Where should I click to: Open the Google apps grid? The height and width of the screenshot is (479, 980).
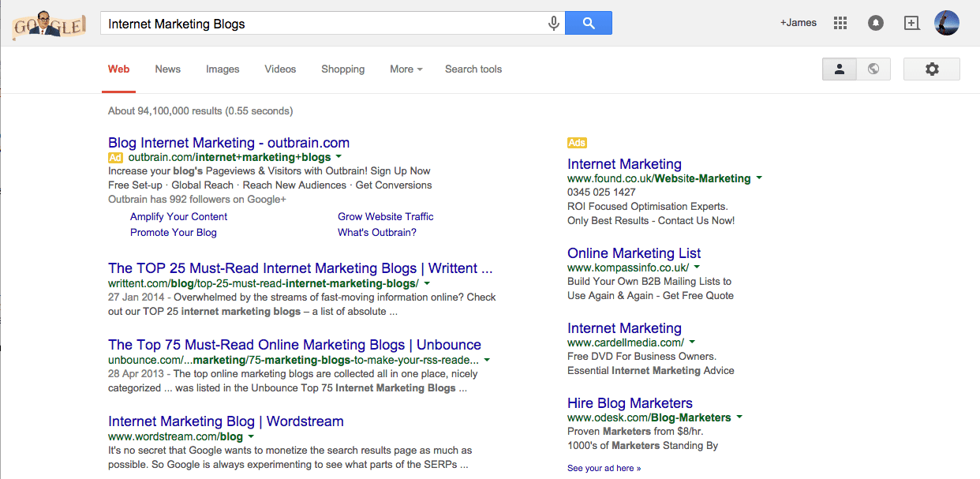840,23
